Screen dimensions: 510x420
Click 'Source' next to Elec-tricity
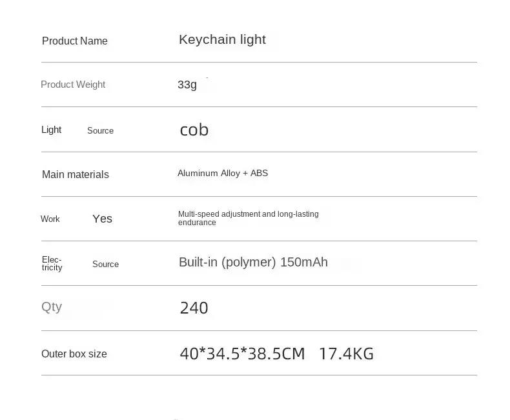pos(105,264)
